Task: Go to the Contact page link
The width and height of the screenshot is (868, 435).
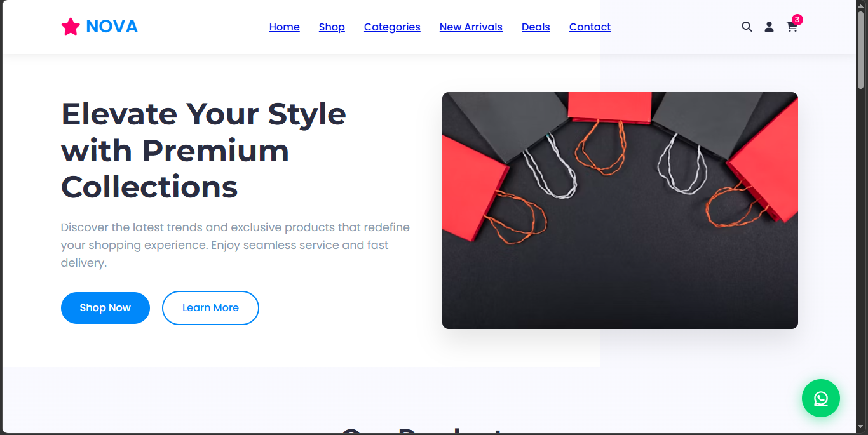Action: pos(590,27)
